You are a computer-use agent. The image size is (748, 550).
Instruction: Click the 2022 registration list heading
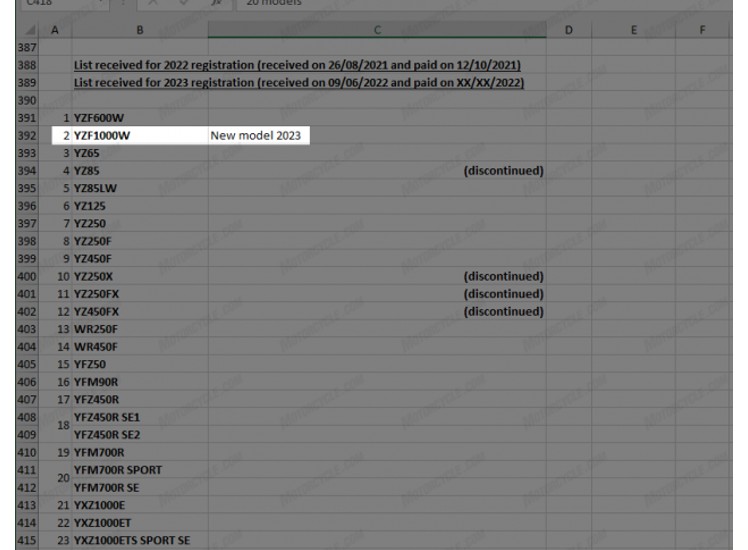click(298, 66)
